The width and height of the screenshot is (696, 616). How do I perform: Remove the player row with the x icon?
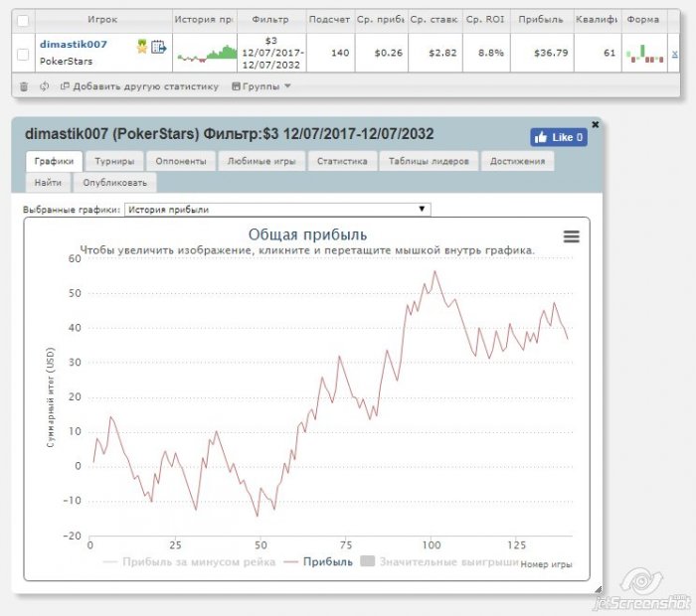675,54
